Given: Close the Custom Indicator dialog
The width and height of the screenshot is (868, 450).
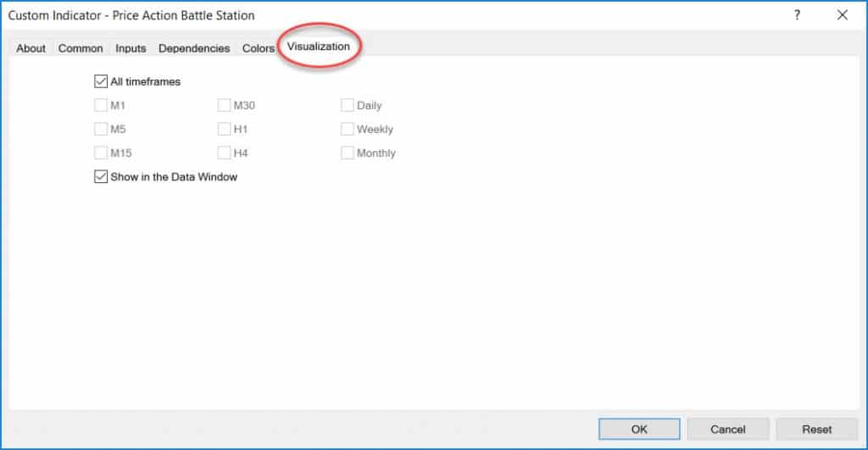Looking at the screenshot, I should coord(842,15).
